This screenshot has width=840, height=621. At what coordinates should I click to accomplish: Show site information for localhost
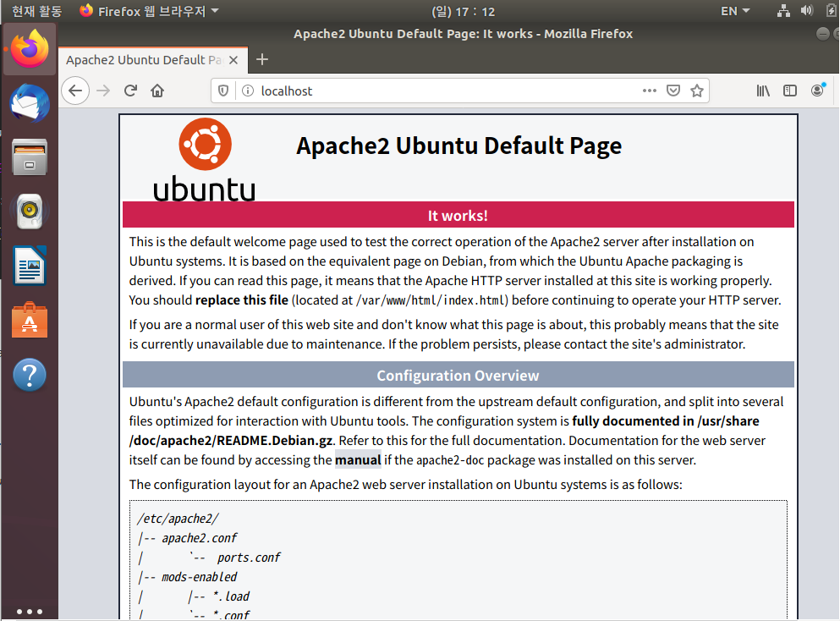point(248,91)
